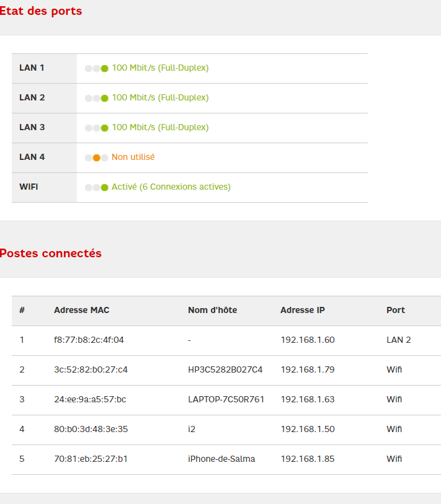Viewport: 441px width, 504px height.
Task: Click the "Adresse IP" column header
Action: pos(303,310)
